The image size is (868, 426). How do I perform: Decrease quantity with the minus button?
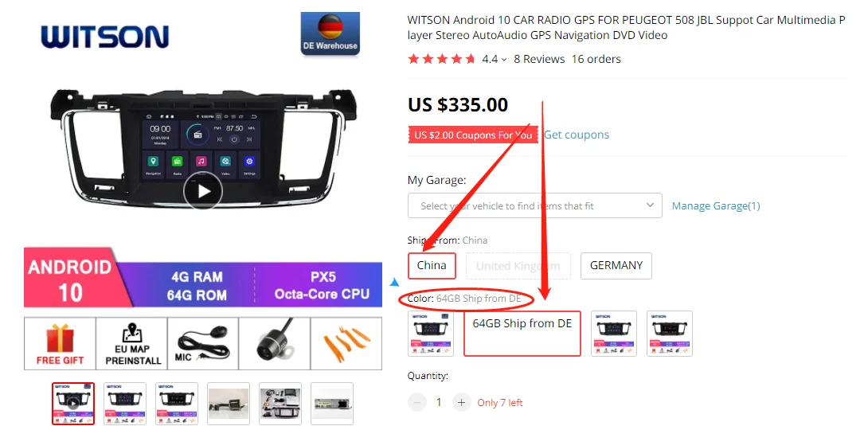416,402
